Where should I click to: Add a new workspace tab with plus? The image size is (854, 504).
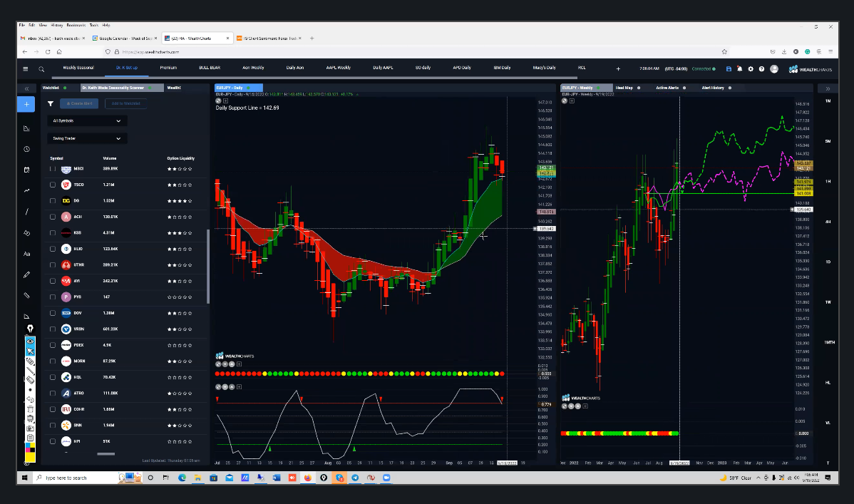pos(618,68)
